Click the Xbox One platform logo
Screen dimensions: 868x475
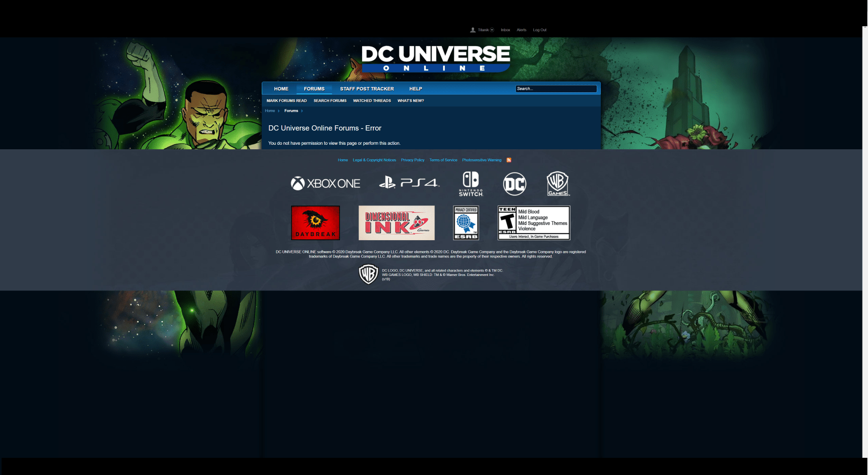(325, 183)
